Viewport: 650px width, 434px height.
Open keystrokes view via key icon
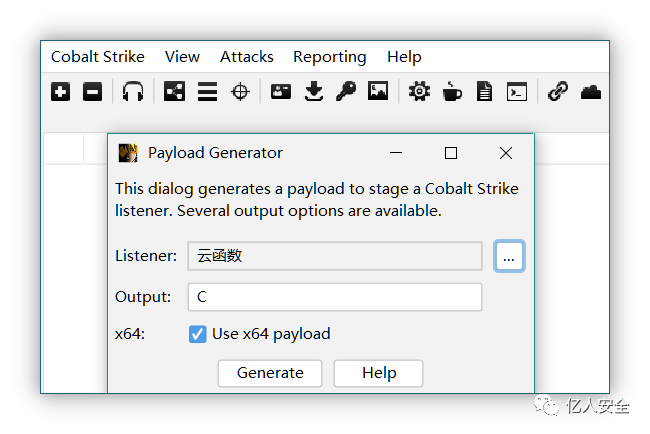click(346, 91)
